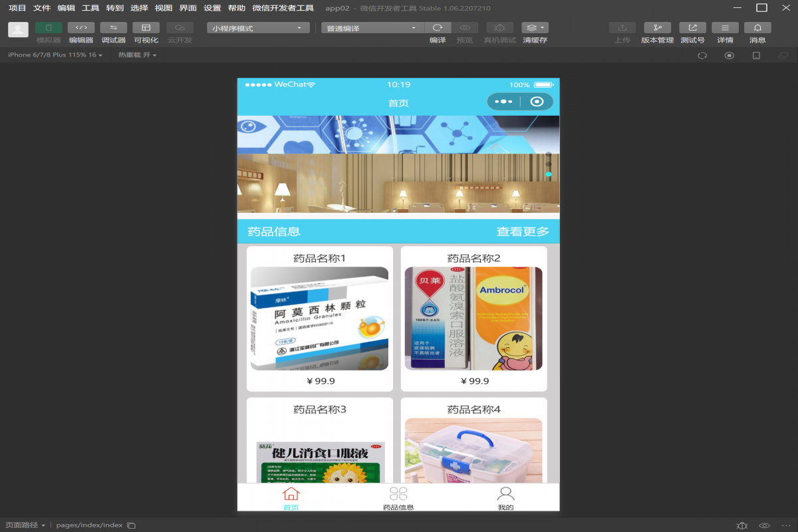Copy page path icon in status bar
Screen dimensions: 798x532
coord(132,525)
